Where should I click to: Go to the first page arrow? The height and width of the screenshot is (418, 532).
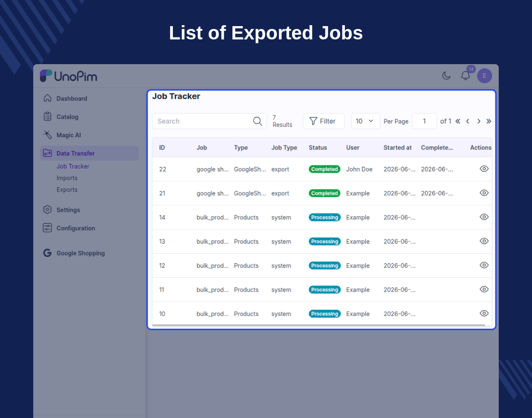click(458, 121)
